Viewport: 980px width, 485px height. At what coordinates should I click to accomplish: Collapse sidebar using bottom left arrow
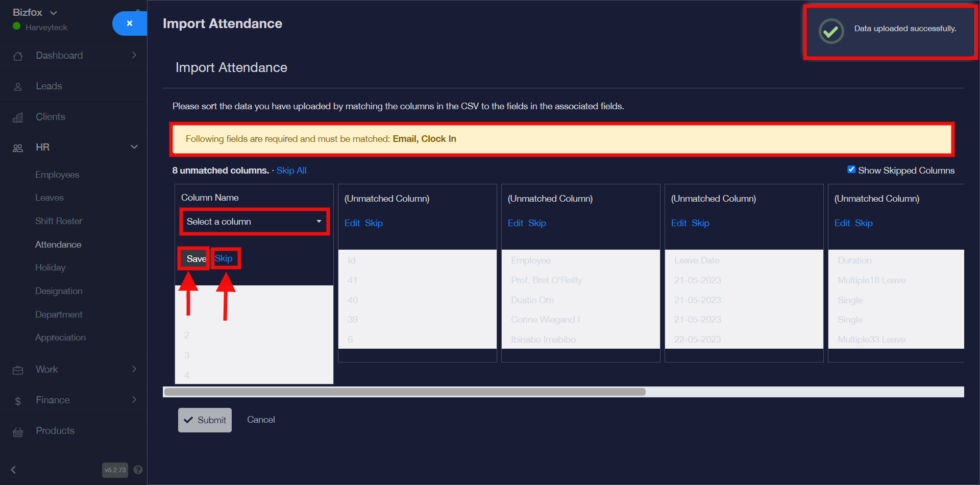pos(14,470)
